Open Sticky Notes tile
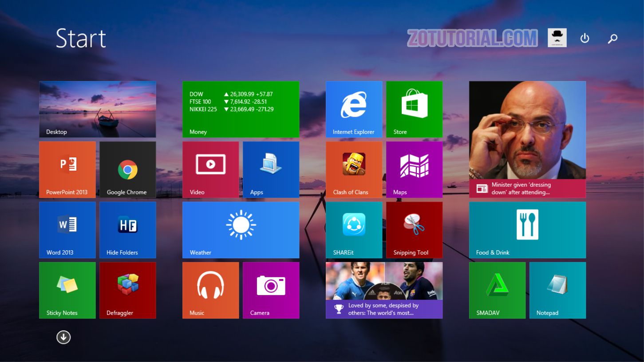The height and width of the screenshot is (362, 644). pyautogui.click(x=67, y=290)
